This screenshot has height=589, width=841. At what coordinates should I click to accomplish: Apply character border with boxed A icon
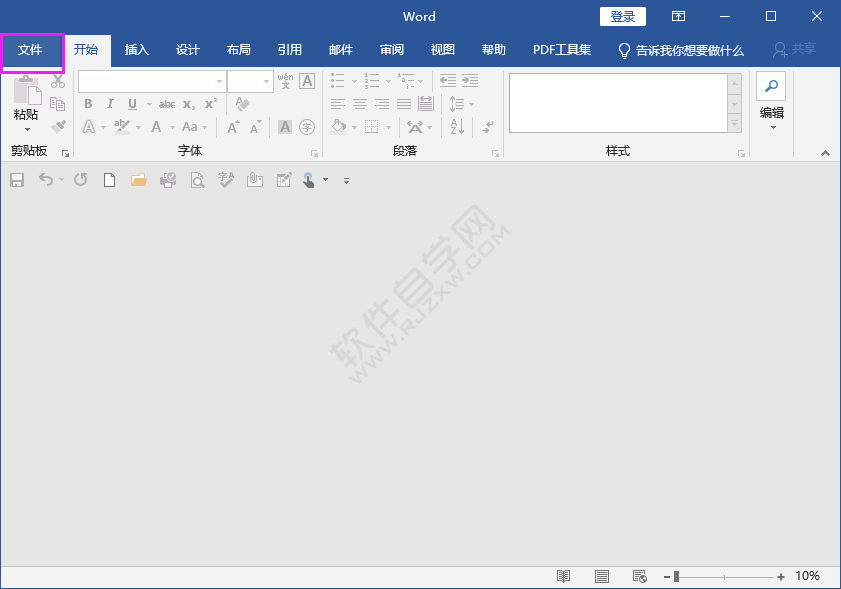(307, 81)
